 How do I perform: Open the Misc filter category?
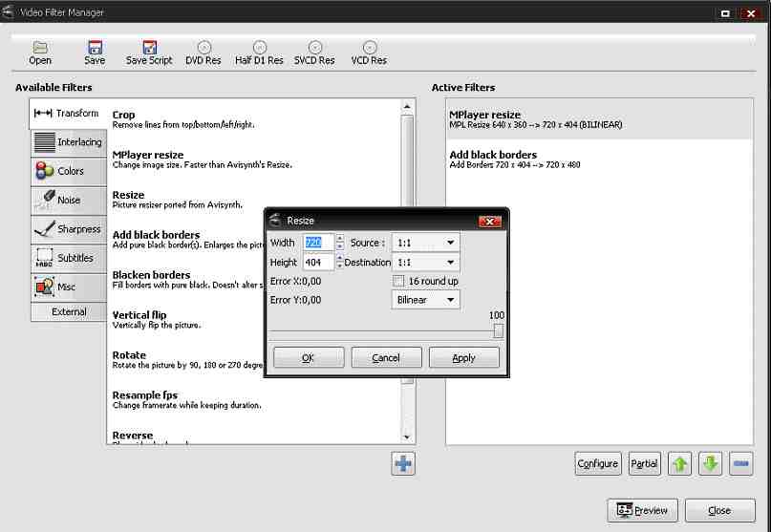point(69,287)
